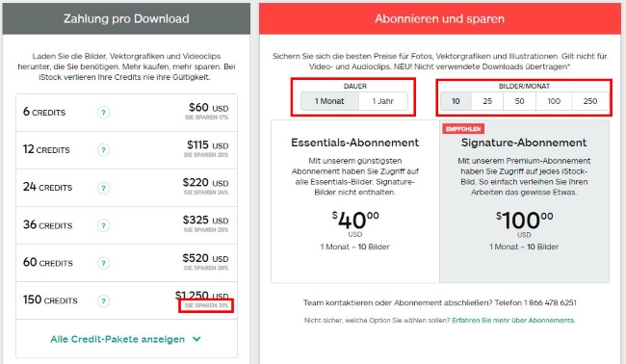Choose 10 Bilder/Monat option

456,101
